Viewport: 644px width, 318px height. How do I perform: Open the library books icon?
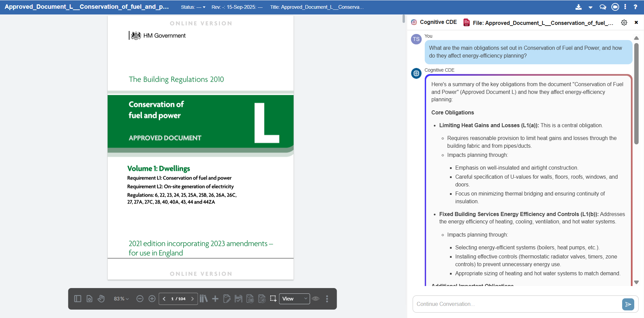[x=203, y=299]
